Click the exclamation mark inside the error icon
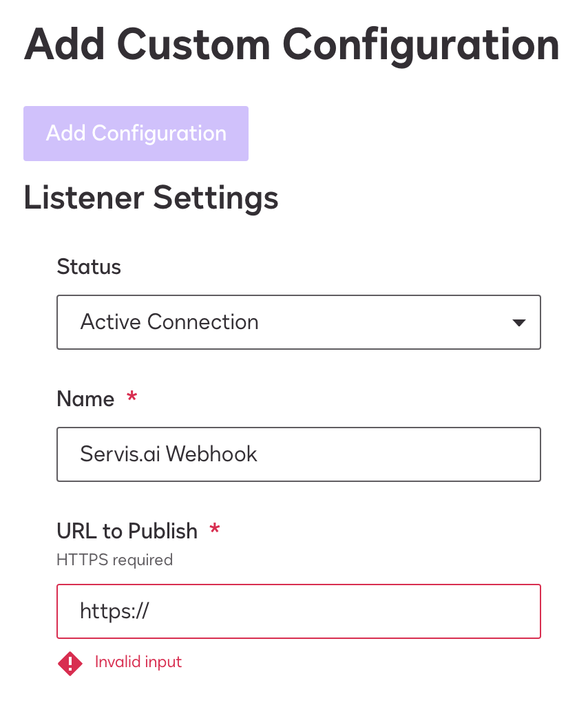This screenshot has height=705, width=588. click(x=70, y=663)
